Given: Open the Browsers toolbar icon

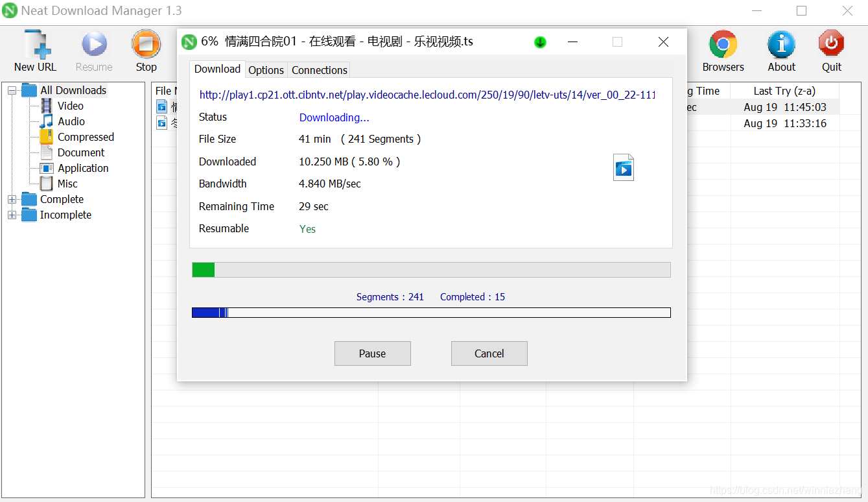Looking at the screenshot, I should click(723, 45).
